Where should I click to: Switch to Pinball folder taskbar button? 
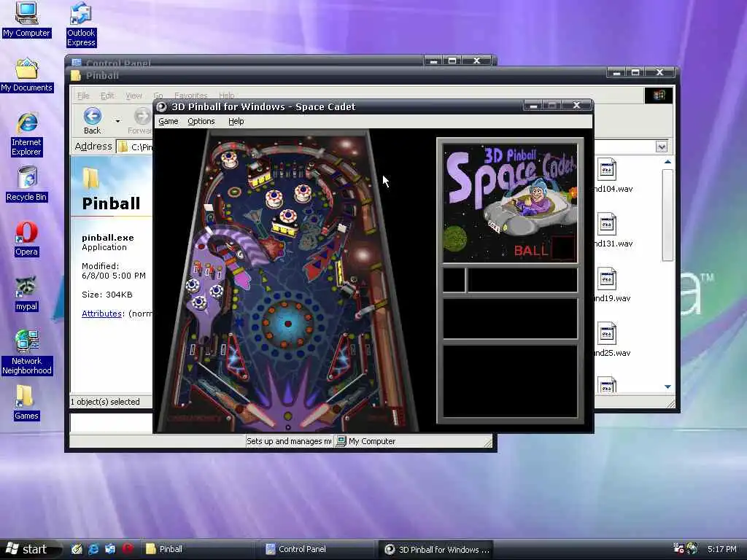tap(197, 549)
